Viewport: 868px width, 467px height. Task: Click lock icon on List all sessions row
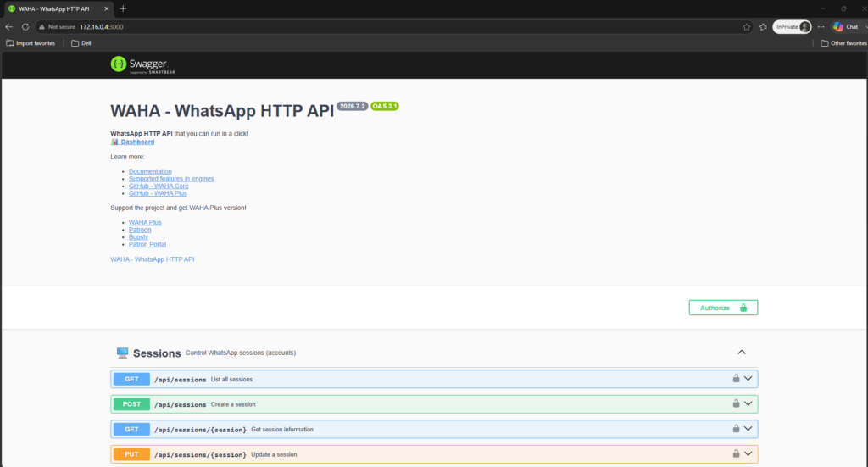click(736, 379)
